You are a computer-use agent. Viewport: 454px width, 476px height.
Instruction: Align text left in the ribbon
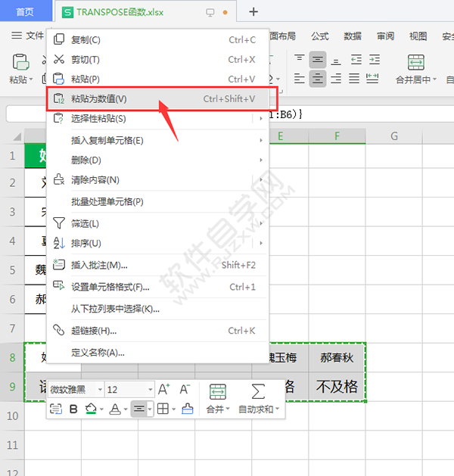tap(299, 79)
